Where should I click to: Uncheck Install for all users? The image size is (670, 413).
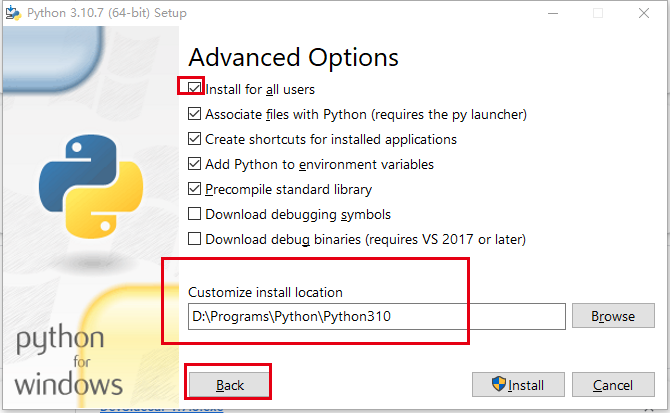194,89
